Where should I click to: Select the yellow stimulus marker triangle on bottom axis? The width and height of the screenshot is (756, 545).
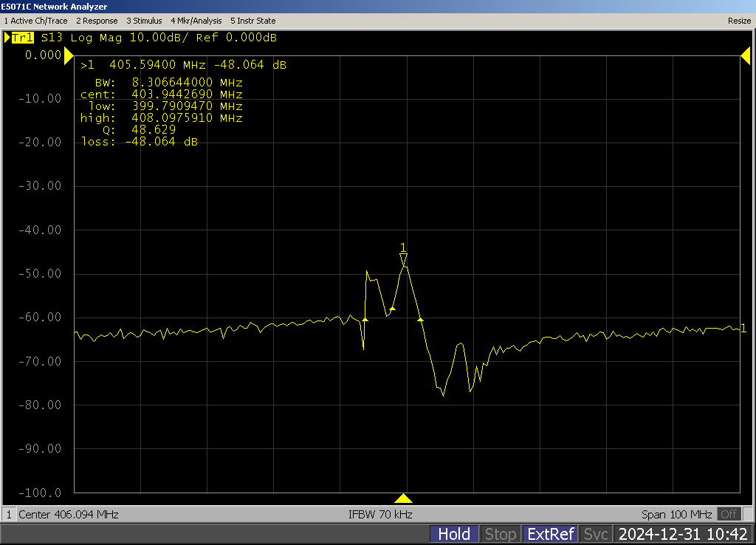pyautogui.click(x=403, y=498)
